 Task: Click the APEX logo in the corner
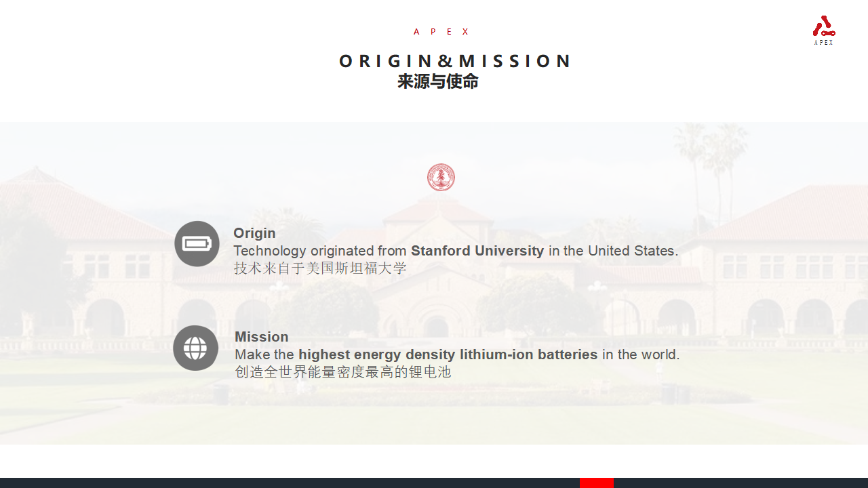(824, 30)
